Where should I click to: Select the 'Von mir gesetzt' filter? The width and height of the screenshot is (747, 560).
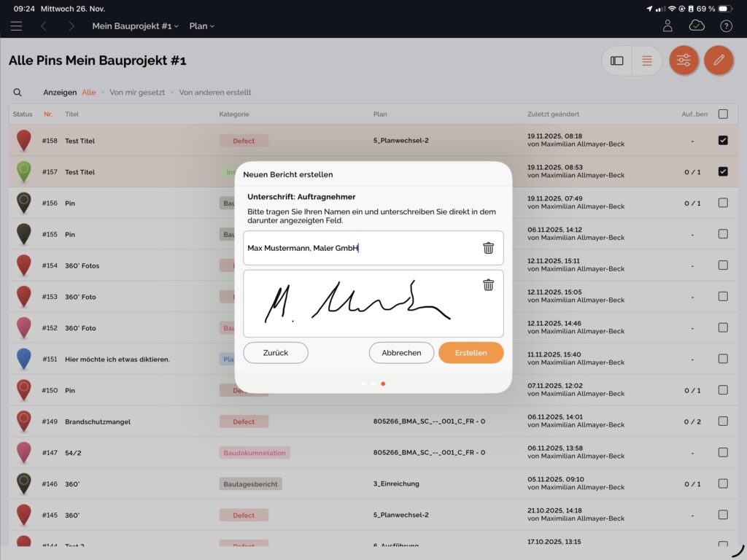pyautogui.click(x=137, y=93)
